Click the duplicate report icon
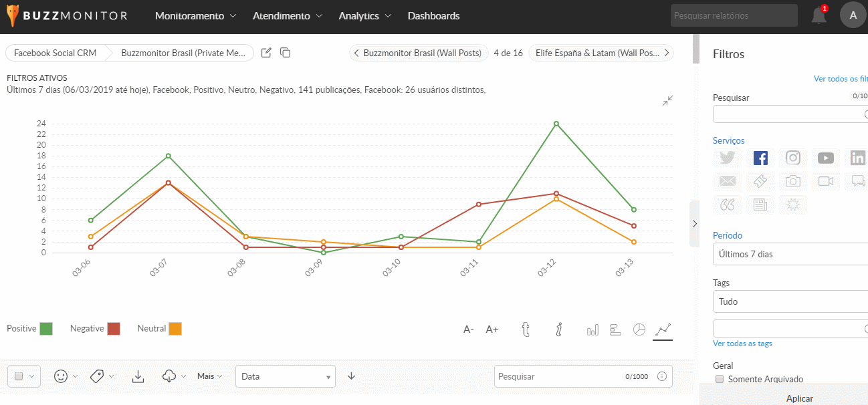Viewport: 868px width, 405px height. [285, 53]
